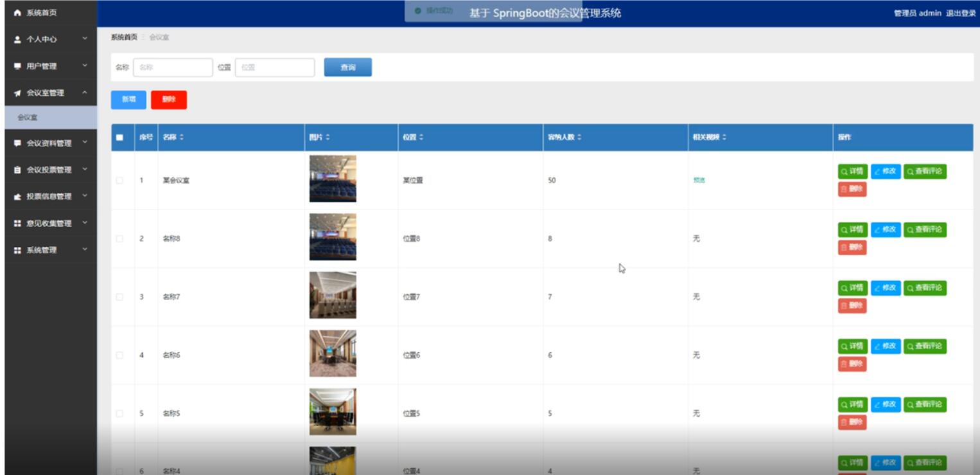Sort the table by 相关视频 column arrows
The height and width of the screenshot is (475, 980).
point(724,138)
